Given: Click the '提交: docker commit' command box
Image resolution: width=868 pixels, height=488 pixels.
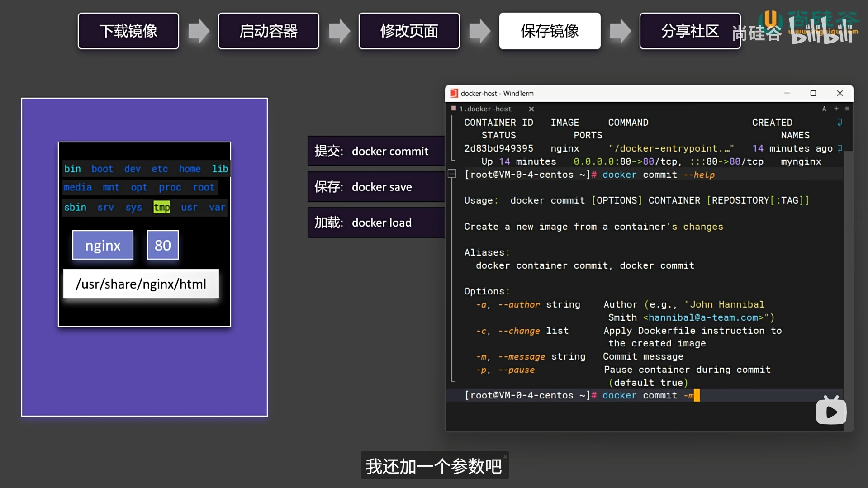Looking at the screenshot, I should coord(376,151).
